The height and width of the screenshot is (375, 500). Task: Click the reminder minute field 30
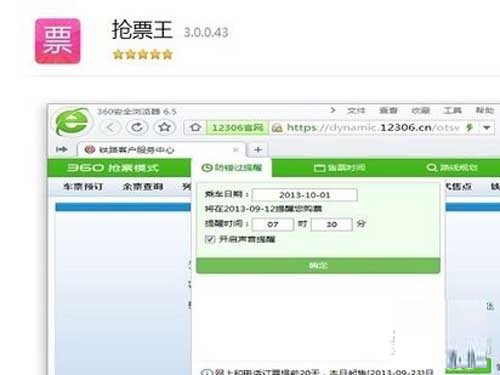pyautogui.click(x=332, y=224)
